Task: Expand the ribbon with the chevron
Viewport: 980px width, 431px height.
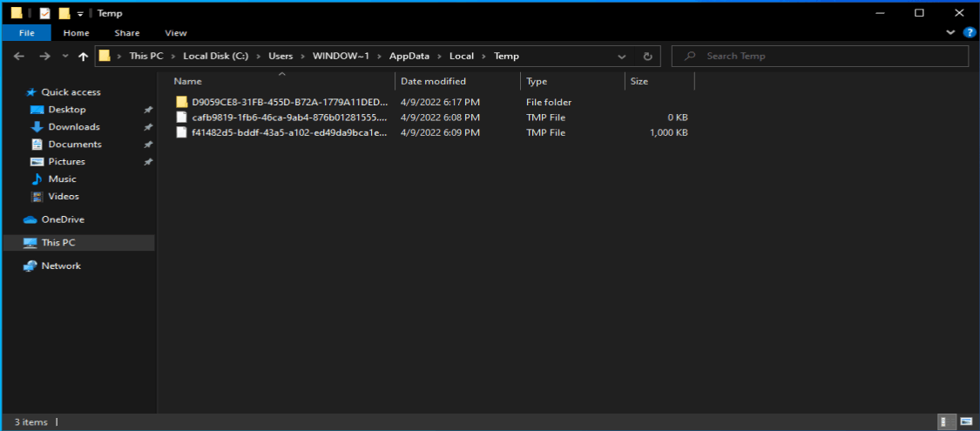Action: click(950, 32)
